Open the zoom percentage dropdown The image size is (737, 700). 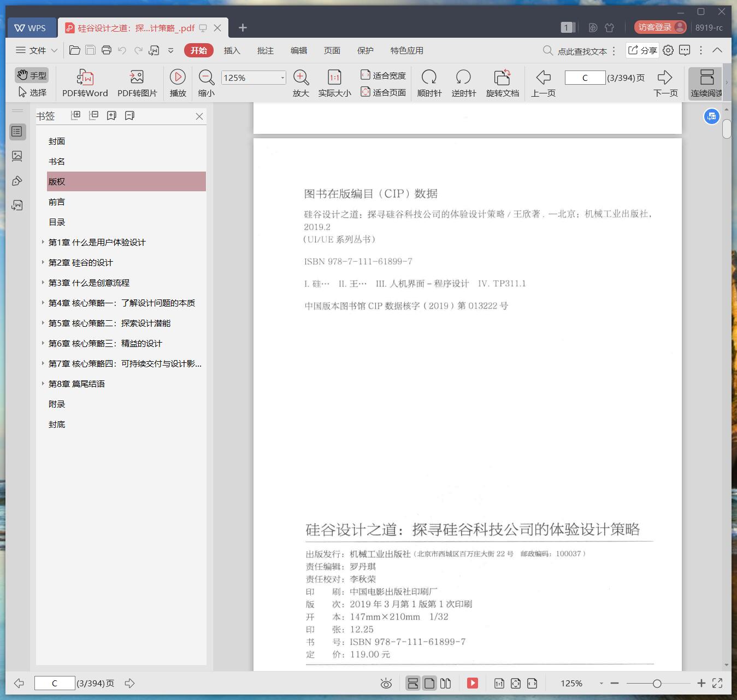click(x=282, y=78)
